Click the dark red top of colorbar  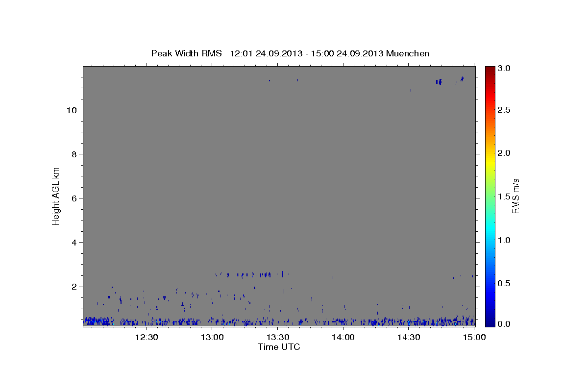pos(490,69)
